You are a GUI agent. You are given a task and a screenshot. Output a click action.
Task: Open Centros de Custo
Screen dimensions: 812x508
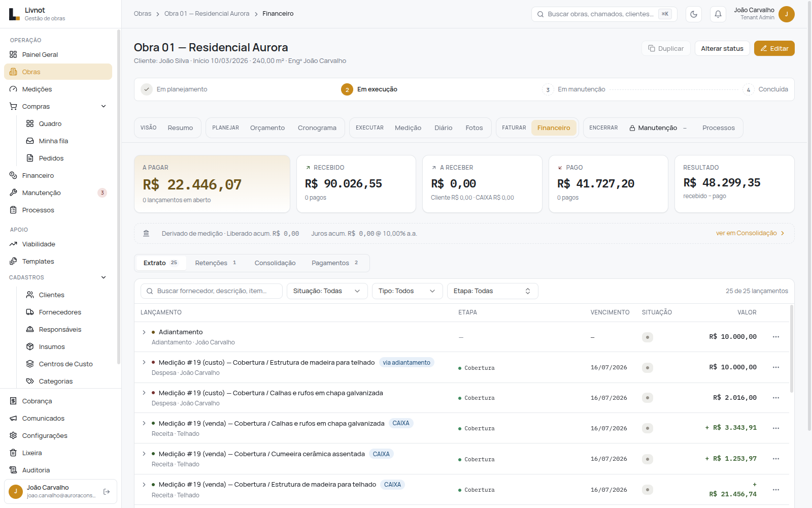[x=66, y=364]
